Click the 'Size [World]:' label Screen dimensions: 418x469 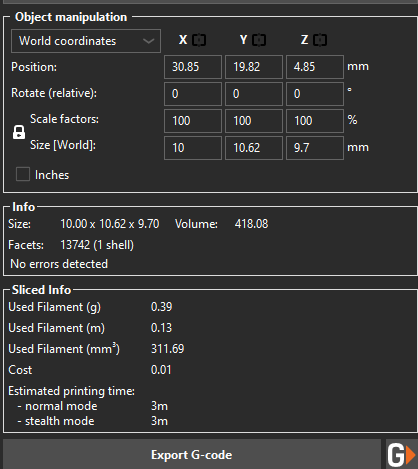click(x=63, y=145)
